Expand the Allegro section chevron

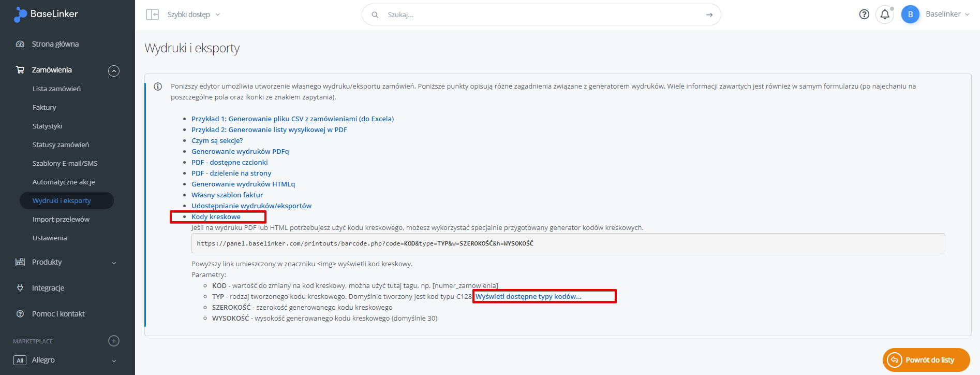point(114,361)
